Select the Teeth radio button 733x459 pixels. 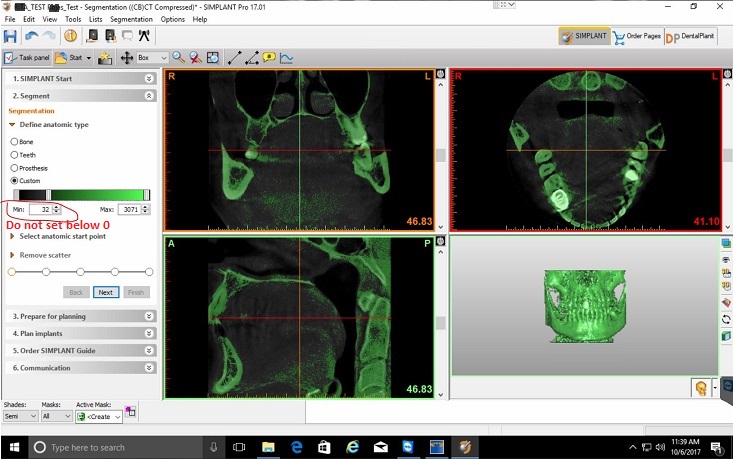[14, 155]
